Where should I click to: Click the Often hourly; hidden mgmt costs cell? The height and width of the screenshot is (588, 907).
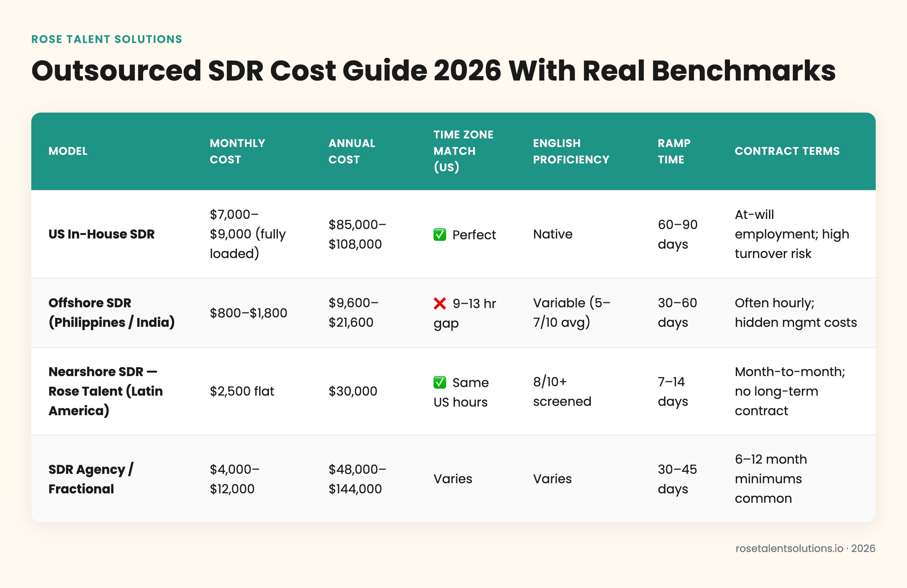coord(796,312)
